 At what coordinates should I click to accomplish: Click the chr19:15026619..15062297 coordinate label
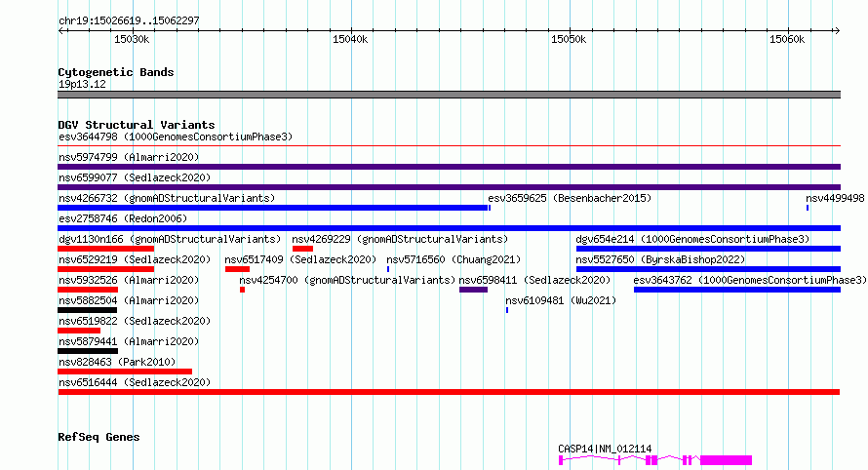coord(129,20)
